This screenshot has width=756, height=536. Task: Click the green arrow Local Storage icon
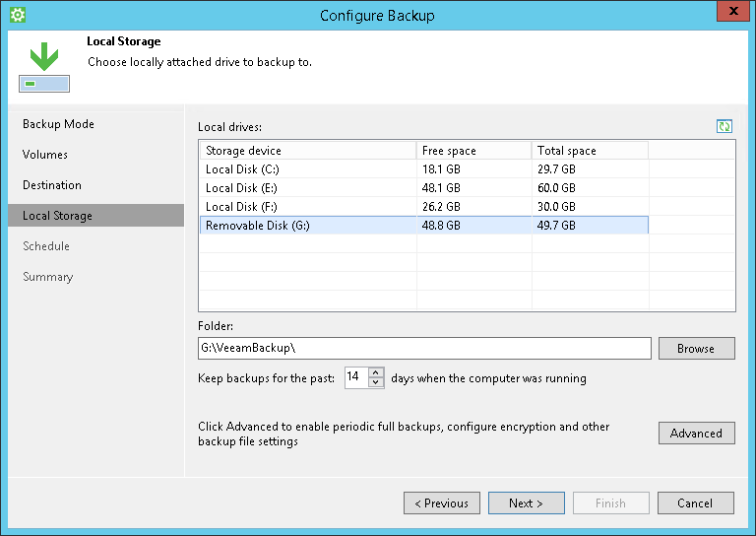tap(43, 67)
